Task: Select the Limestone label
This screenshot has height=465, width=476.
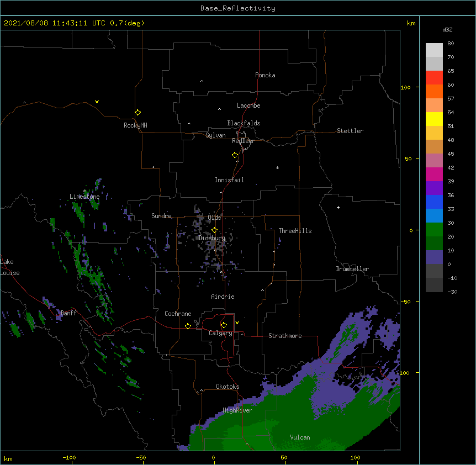Action: (84, 197)
